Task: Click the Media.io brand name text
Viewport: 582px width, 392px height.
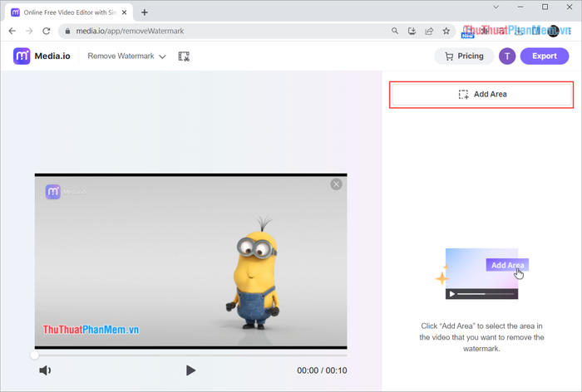Action: click(52, 56)
